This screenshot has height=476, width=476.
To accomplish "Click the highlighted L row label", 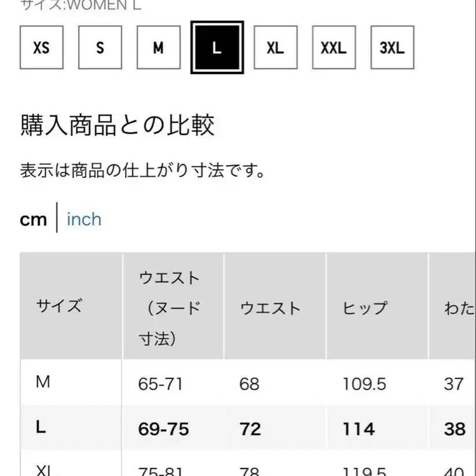I will click(41, 429).
